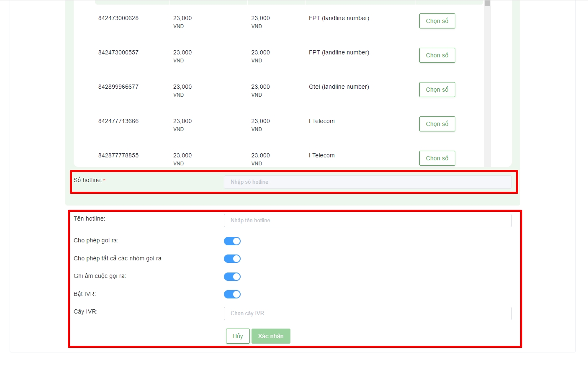Viewport: 588px width, 365px height.
Task: Click the number list scrollbar thumb
Action: pos(487,3)
